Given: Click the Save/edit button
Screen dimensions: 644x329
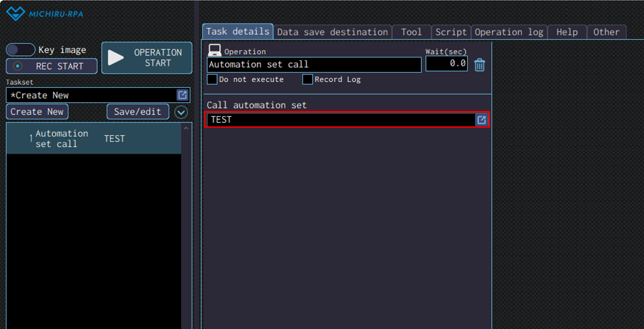Looking at the screenshot, I should (138, 112).
